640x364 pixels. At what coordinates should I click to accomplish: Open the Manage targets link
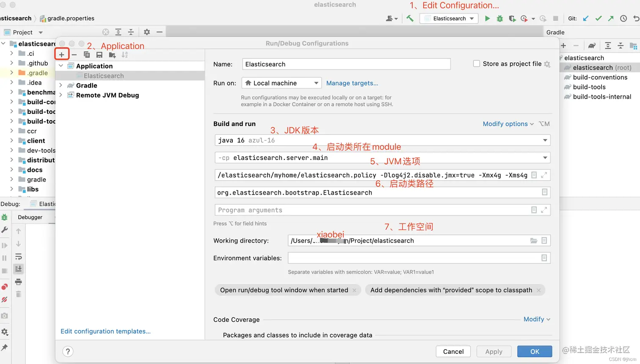352,83
